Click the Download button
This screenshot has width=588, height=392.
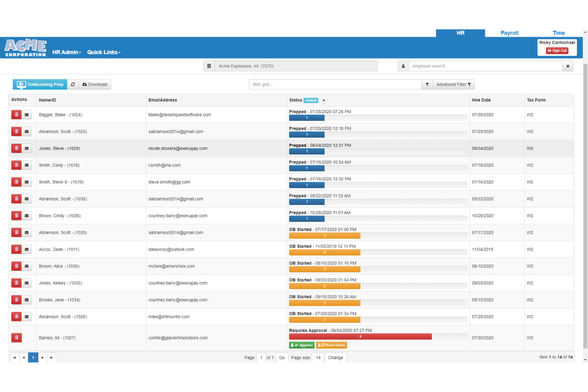coord(95,84)
